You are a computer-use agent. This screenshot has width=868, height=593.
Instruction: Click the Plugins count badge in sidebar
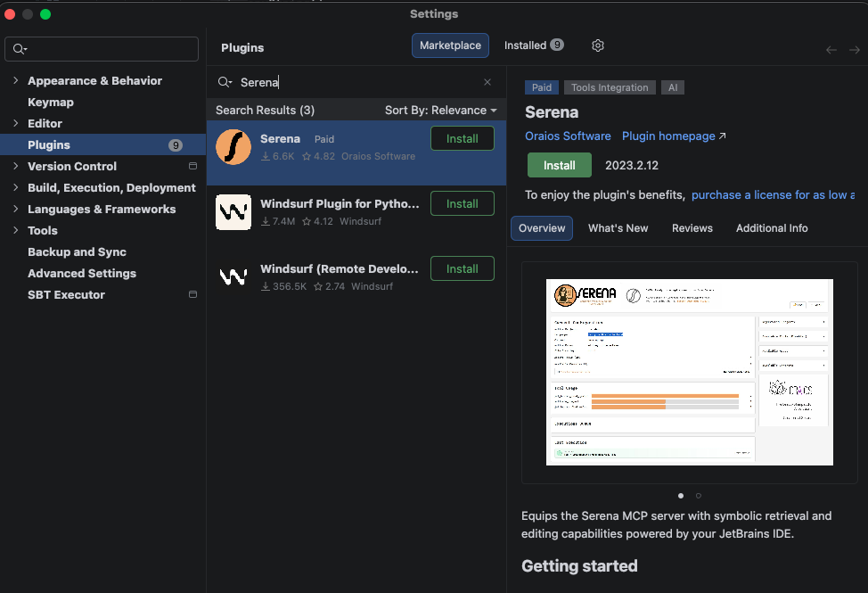[x=176, y=145]
